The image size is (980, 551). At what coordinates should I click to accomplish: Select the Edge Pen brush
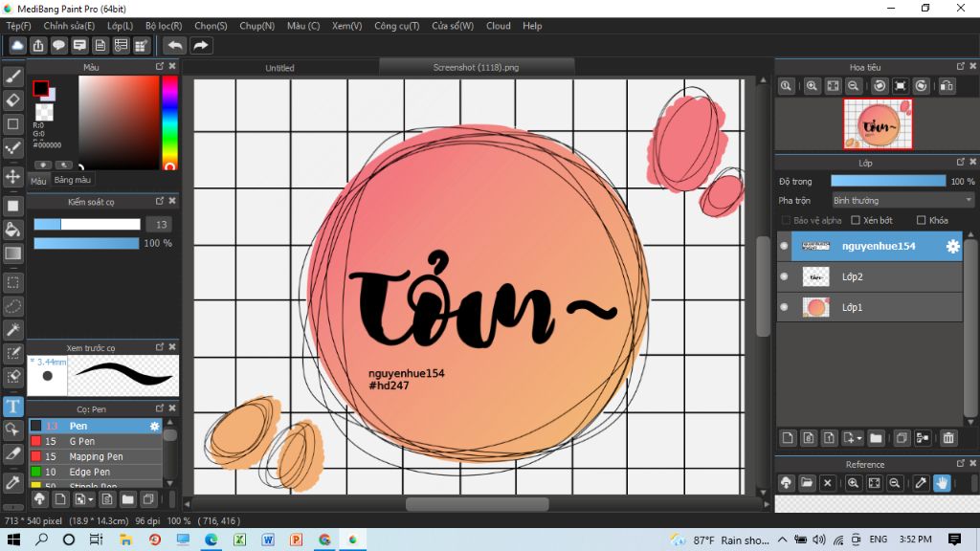coord(96,472)
